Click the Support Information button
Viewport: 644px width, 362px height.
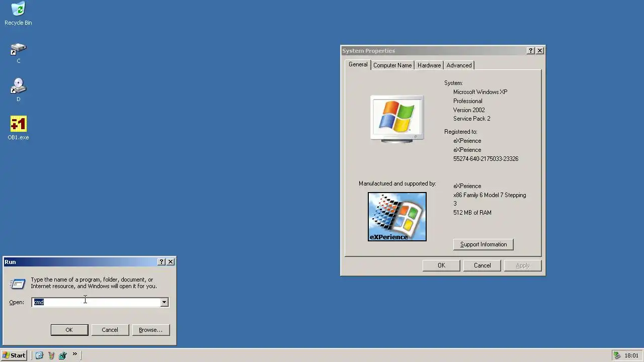coord(484,244)
